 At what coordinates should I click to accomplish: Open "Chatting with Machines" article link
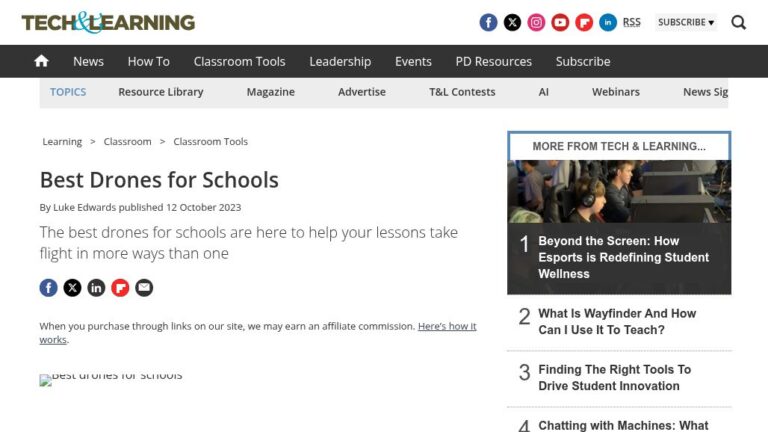624,425
